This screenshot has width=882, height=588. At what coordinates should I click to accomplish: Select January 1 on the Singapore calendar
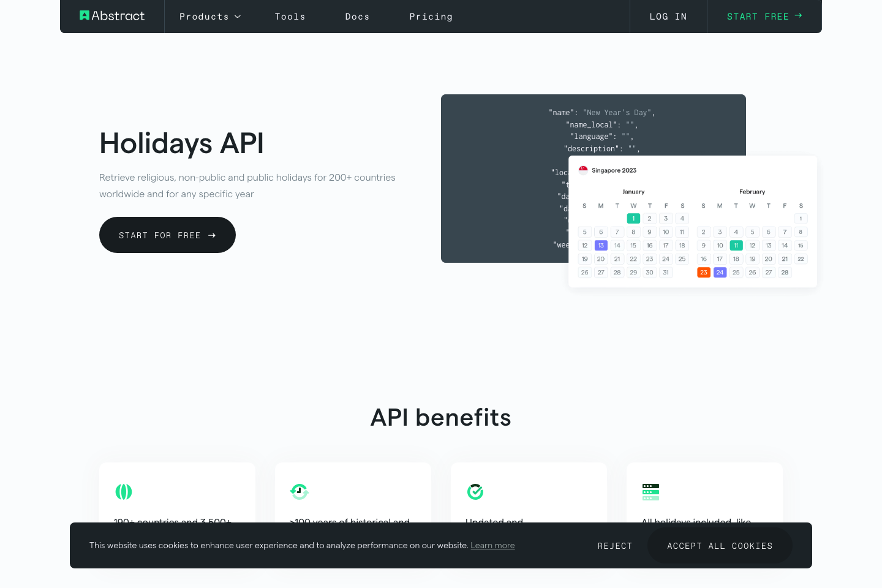coord(633,218)
